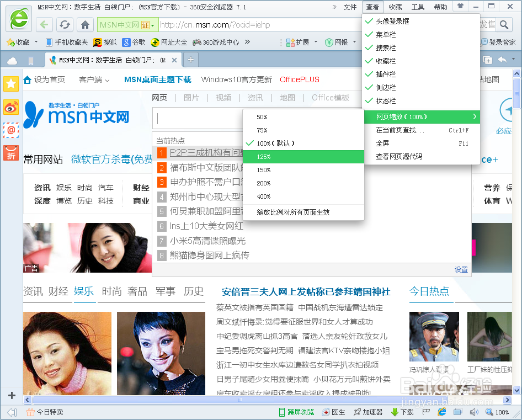Open 医生 in status bar

pyautogui.click(x=334, y=412)
